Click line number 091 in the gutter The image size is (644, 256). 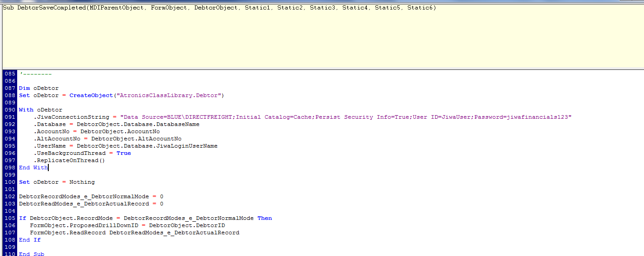[x=9, y=117]
